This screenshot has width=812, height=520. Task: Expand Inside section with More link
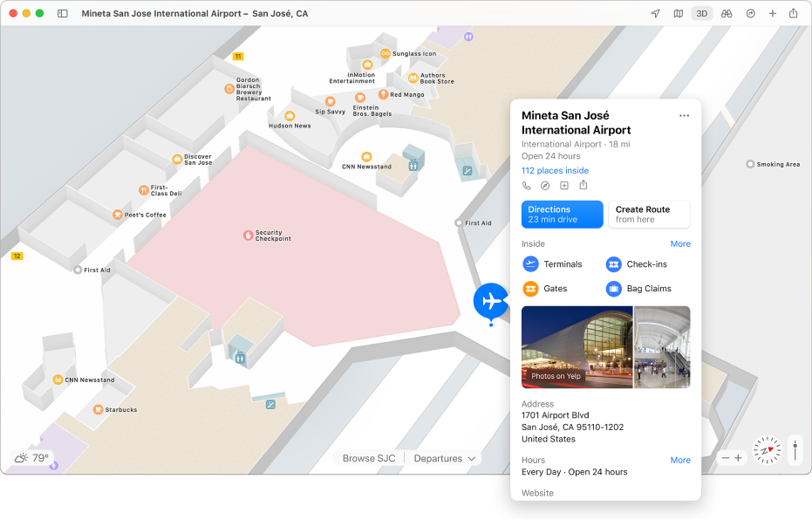680,244
